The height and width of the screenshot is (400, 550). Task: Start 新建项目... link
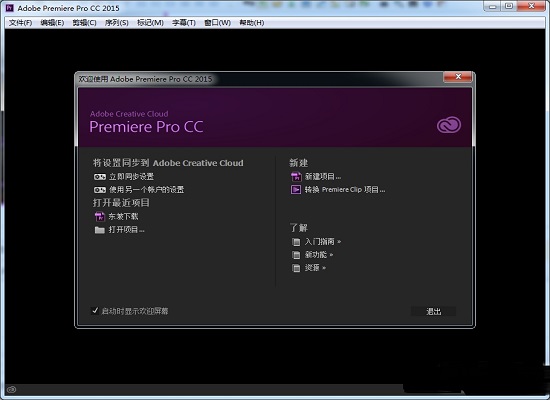pos(323,176)
